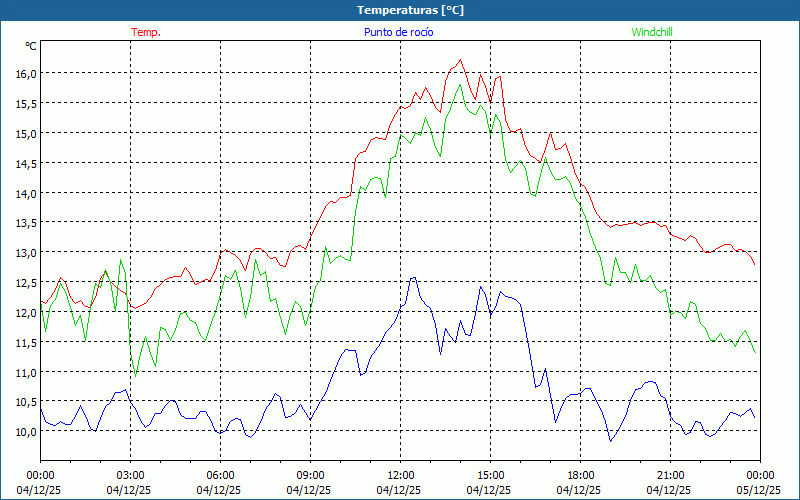The image size is (800, 500).
Task: Click the 03:00 time axis label
Action: 130,475
